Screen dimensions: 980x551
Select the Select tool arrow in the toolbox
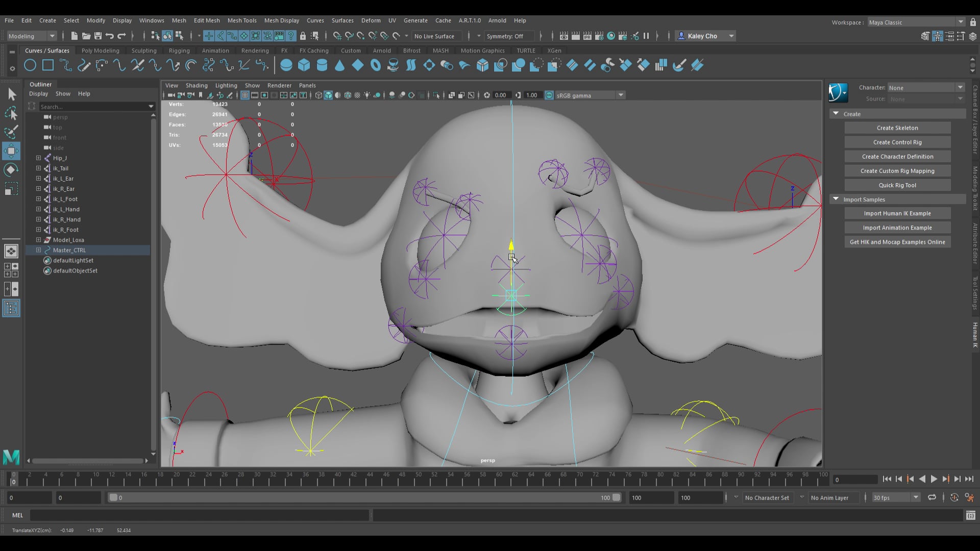coord(12,94)
